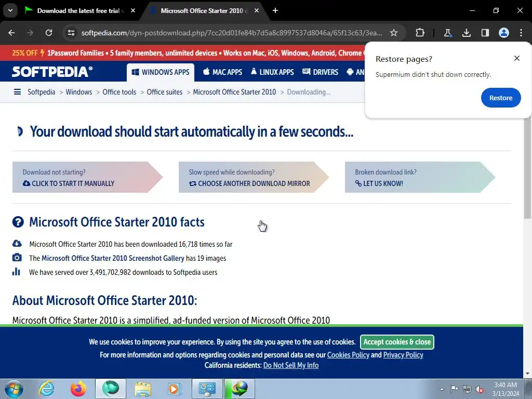Image resolution: width=532 pixels, height=399 pixels.
Task: Show hidden system tray icons
Action: point(442,389)
